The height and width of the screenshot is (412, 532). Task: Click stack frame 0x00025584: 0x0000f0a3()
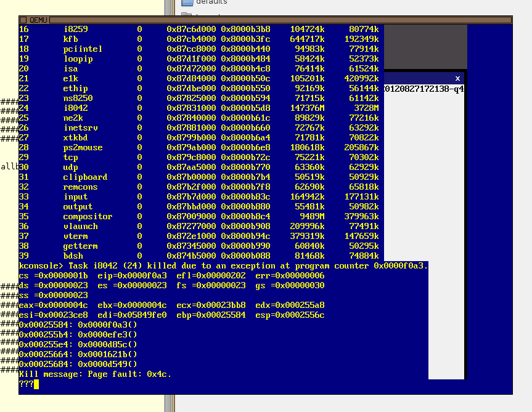[78, 325]
